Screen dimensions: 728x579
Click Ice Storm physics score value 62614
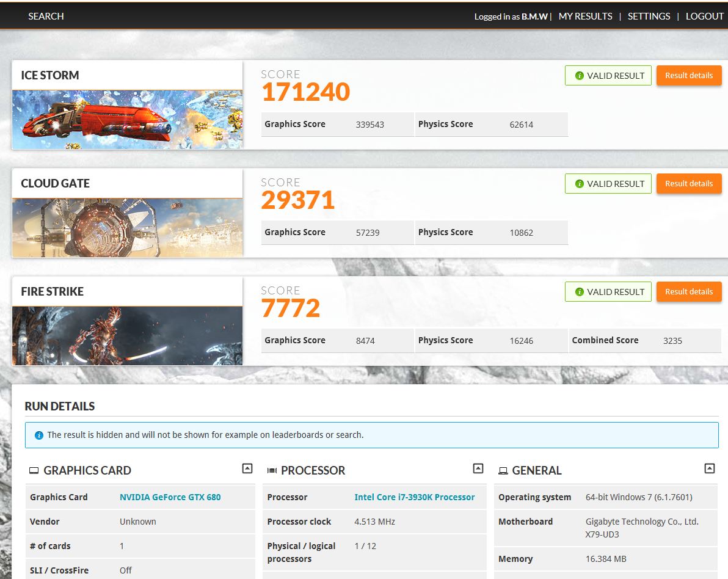point(522,125)
